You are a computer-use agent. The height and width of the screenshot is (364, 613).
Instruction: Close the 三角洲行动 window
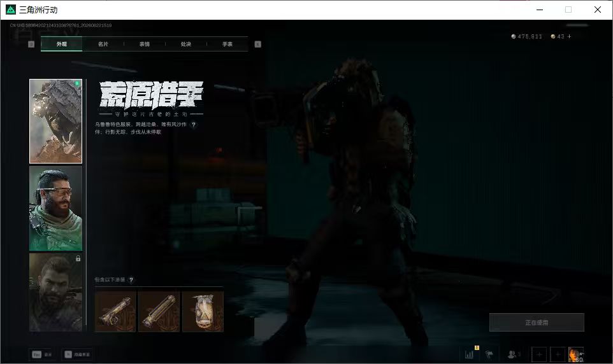598,10
